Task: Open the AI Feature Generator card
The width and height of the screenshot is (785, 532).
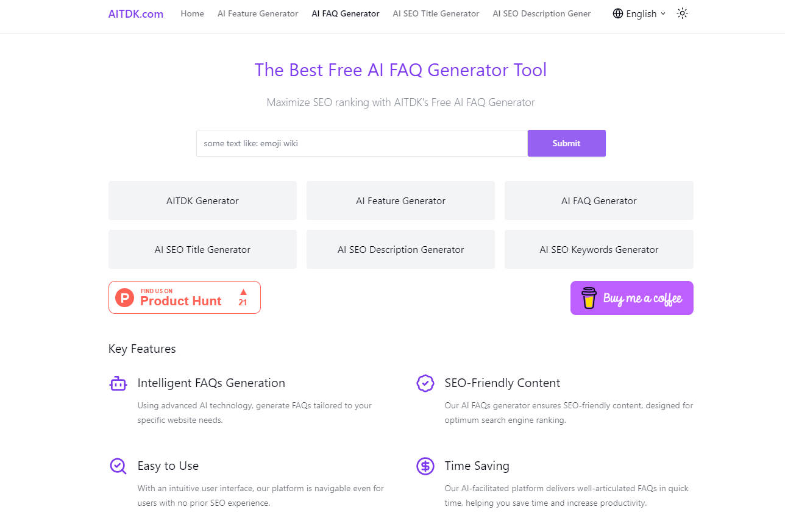Action: [400, 200]
